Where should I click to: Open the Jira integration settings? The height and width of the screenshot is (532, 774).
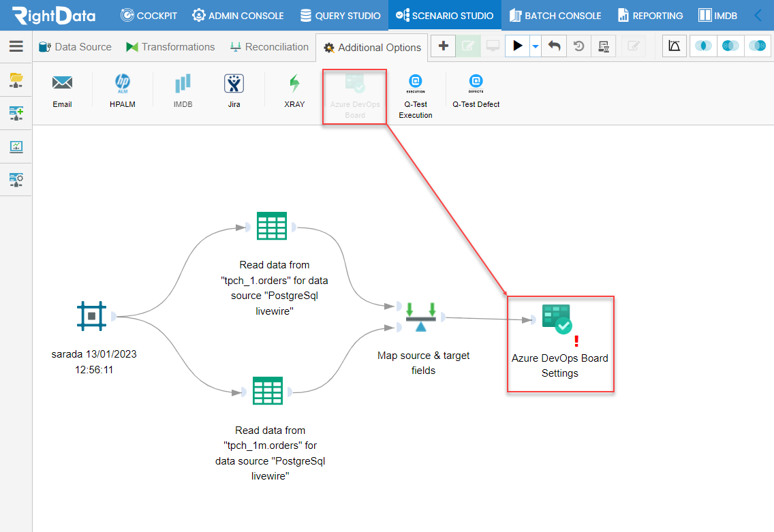point(234,90)
